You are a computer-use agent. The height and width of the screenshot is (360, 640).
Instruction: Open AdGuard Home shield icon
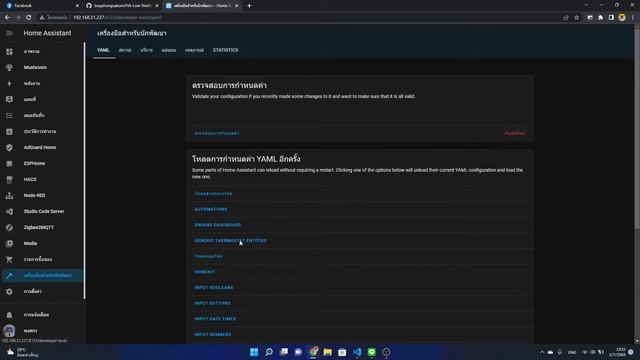click(x=9, y=147)
